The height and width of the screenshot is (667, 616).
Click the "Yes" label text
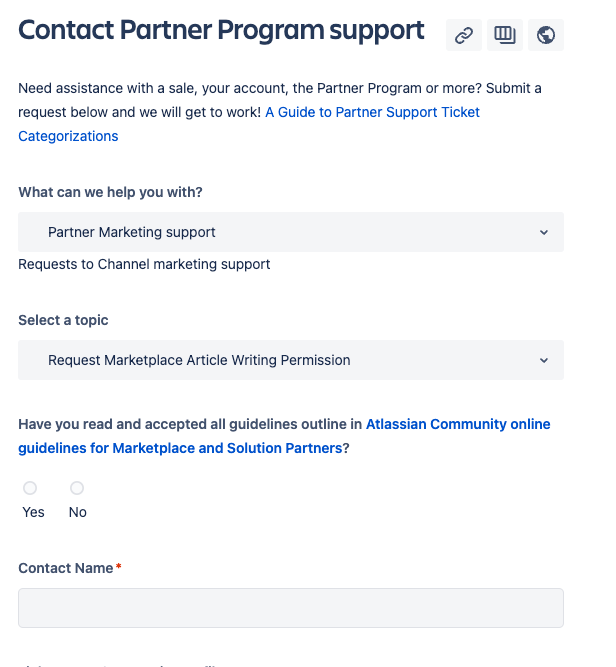click(33, 512)
